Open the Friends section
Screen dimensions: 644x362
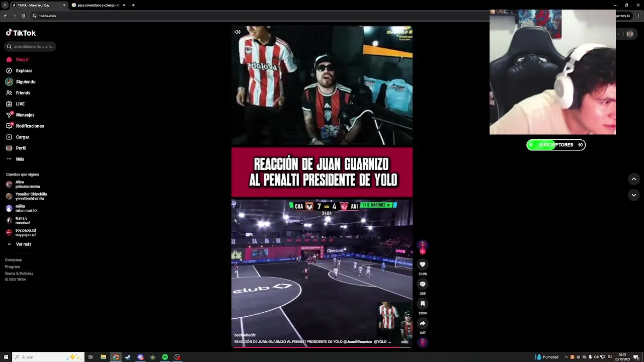(18, 93)
